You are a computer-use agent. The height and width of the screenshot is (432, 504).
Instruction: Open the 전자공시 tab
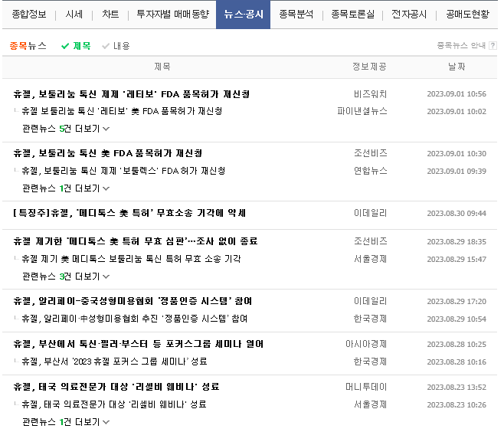(x=409, y=14)
